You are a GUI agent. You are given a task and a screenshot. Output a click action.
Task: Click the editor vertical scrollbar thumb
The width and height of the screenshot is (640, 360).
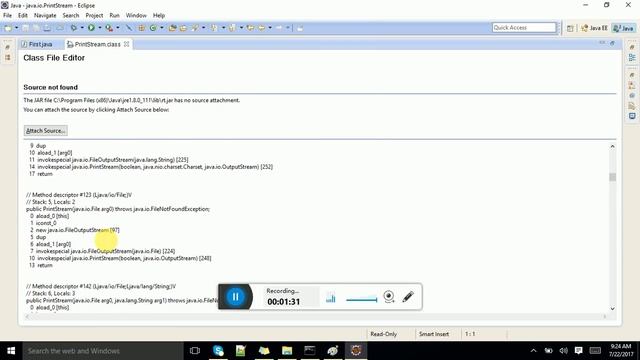[612, 177]
